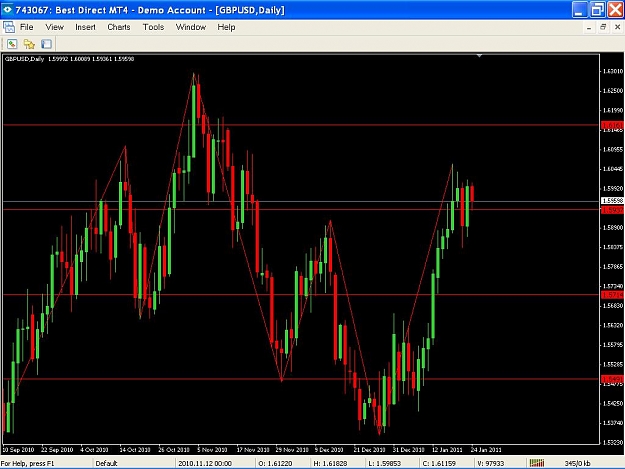The height and width of the screenshot is (469, 625).
Task: Open the Charts menu
Action: point(119,27)
